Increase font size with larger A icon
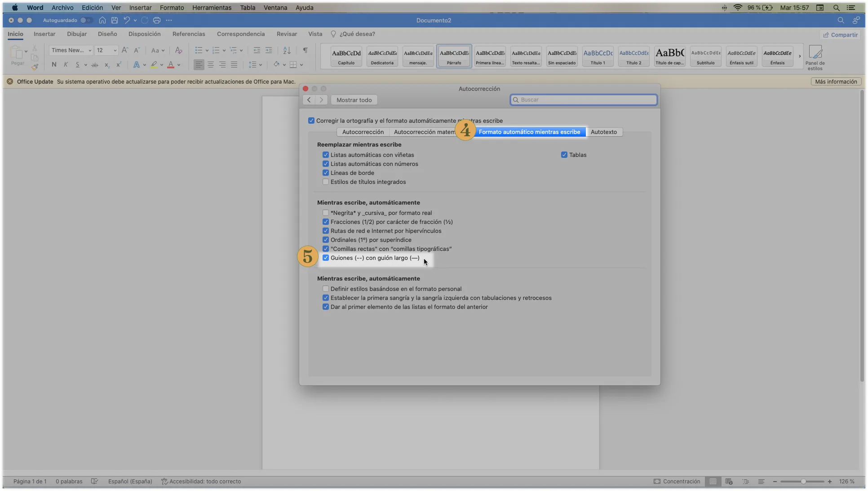 click(x=125, y=50)
